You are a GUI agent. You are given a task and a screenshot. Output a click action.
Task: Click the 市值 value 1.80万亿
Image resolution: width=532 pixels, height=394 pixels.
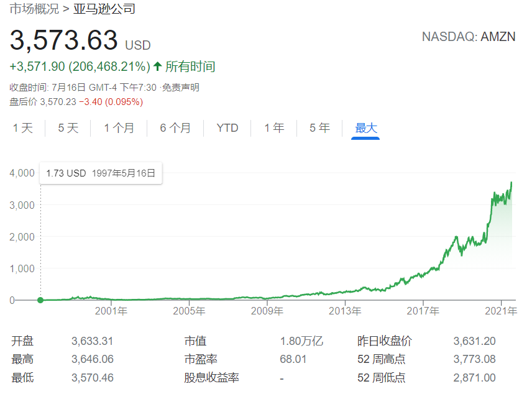pos(301,341)
